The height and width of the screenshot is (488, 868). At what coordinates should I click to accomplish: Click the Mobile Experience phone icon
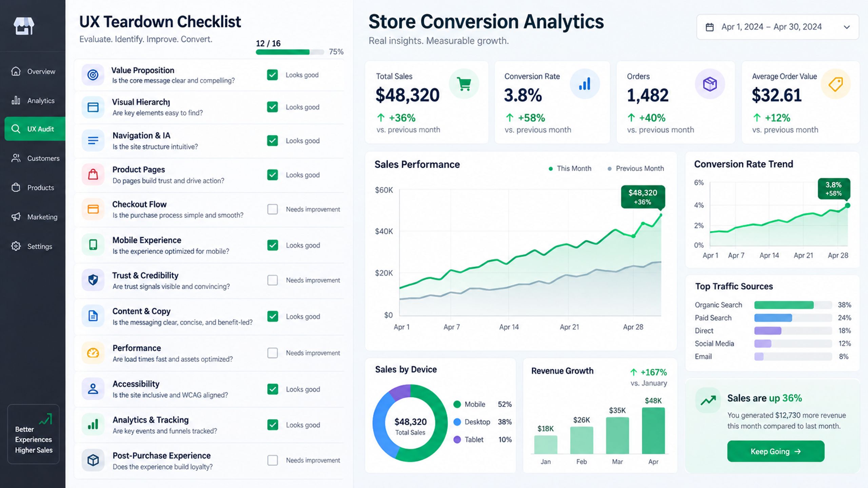click(93, 245)
